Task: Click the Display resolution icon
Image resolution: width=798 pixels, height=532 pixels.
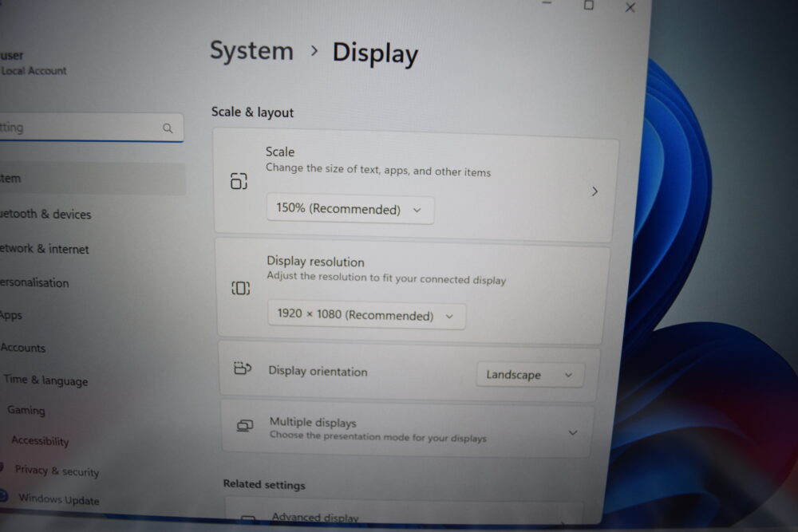Action: 241,288
